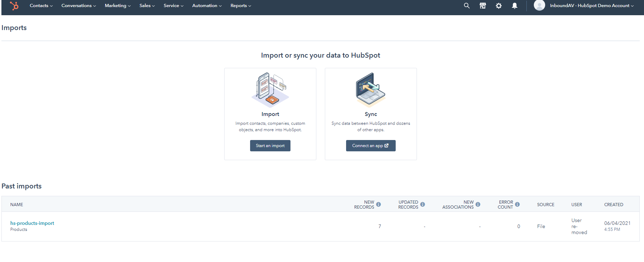Click info icon beside New Associations
The image size is (644, 262).
pyautogui.click(x=478, y=204)
